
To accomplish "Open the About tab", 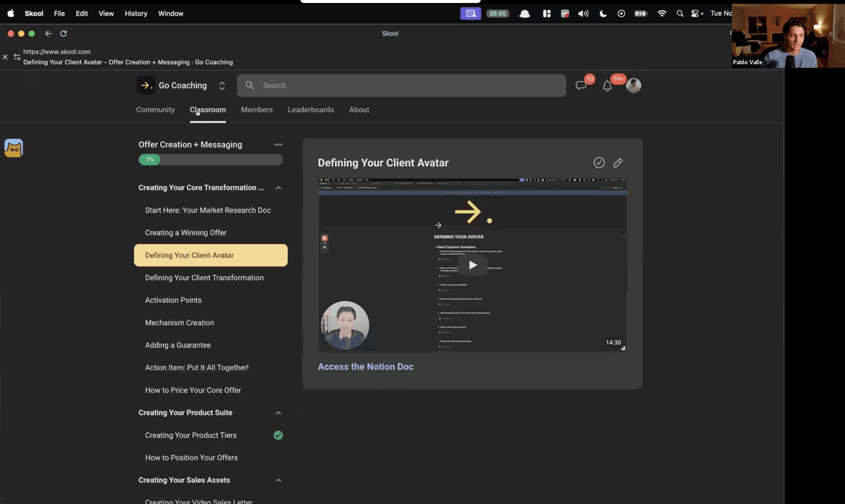I will coord(359,109).
